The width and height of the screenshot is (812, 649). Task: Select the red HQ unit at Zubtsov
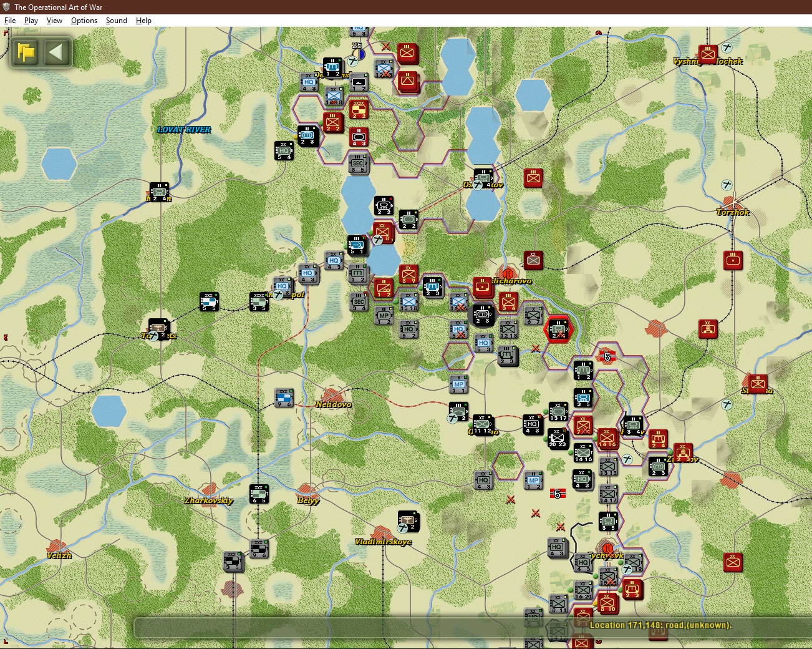(x=683, y=452)
